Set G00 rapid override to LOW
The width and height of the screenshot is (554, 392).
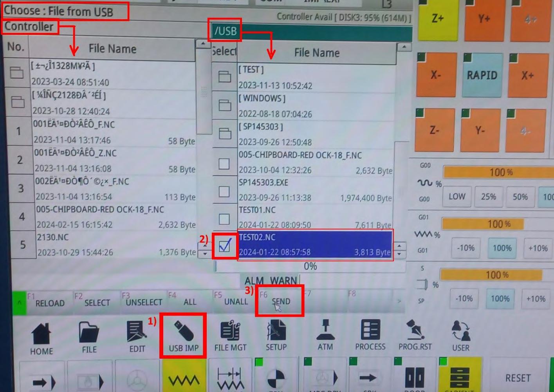457,196
